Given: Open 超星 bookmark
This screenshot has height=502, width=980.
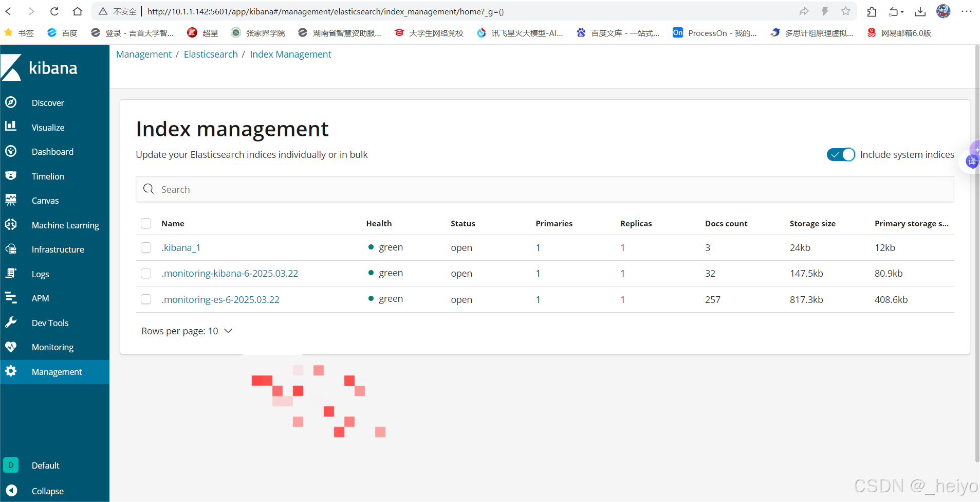Looking at the screenshot, I should click(202, 33).
